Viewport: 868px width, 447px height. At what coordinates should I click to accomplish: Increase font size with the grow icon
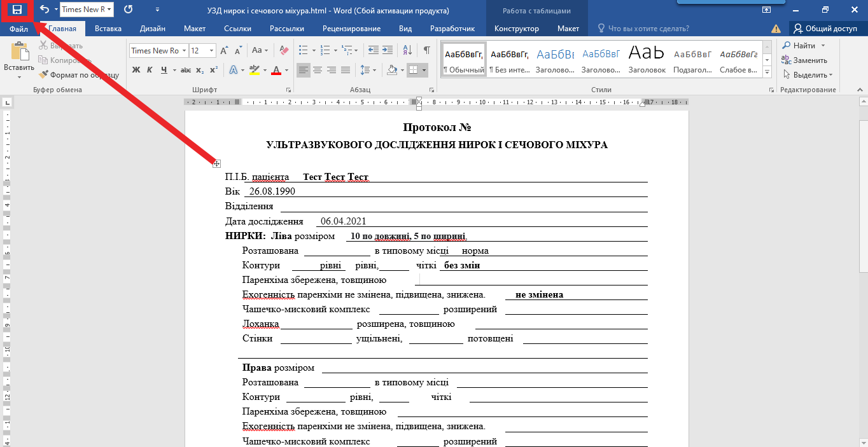pyautogui.click(x=224, y=51)
